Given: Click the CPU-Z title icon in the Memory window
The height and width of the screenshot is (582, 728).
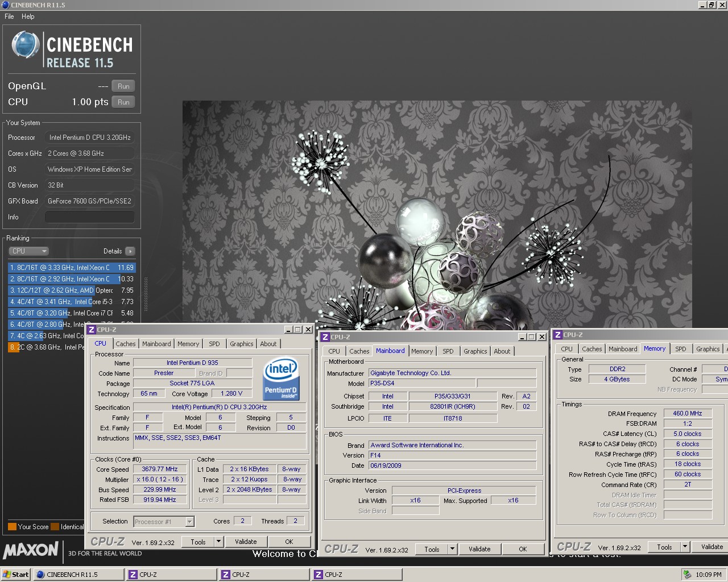Looking at the screenshot, I should 558,335.
